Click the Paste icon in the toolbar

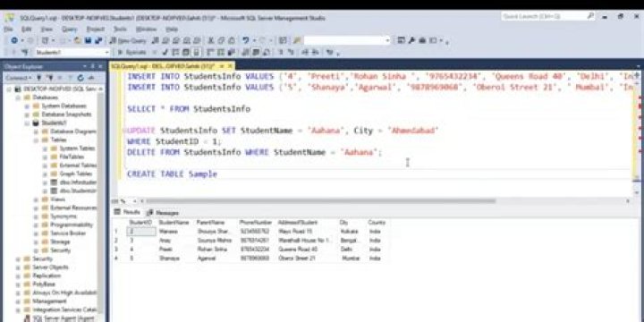pos(232,40)
